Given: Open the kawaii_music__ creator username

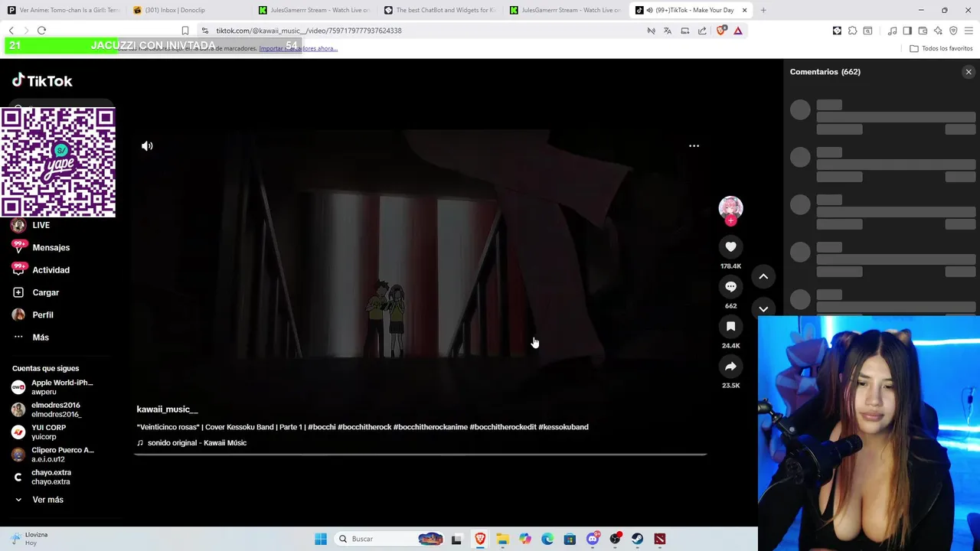Looking at the screenshot, I should click(x=167, y=409).
